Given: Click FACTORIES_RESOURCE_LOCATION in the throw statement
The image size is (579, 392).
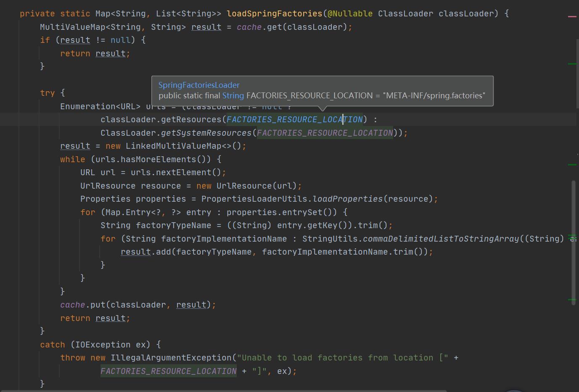Looking at the screenshot, I should pyautogui.click(x=169, y=371).
